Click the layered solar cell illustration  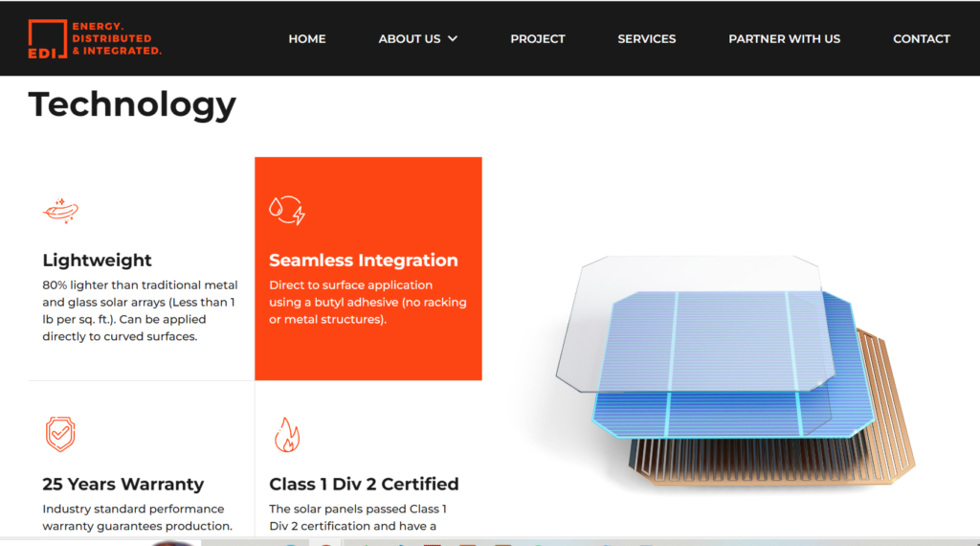point(736,371)
